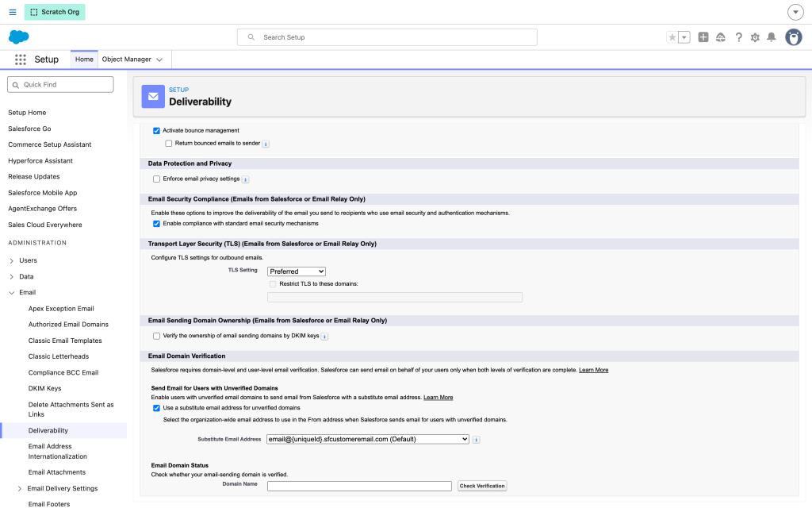This screenshot has height=508, width=812.
Task: Open Compliance BCC Email
Action: tap(63, 373)
